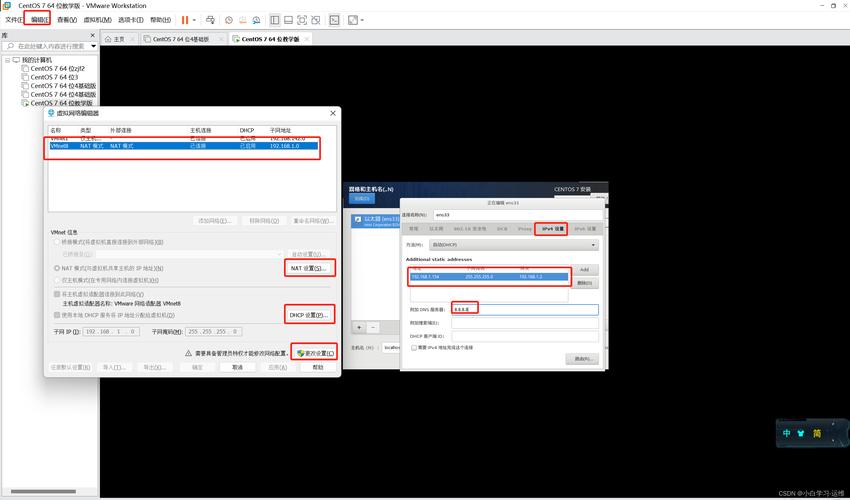Switch to the CentOS 7 64 位教学版 tab
This screenshot has height=500, width=850.
(x=270, y=39)
